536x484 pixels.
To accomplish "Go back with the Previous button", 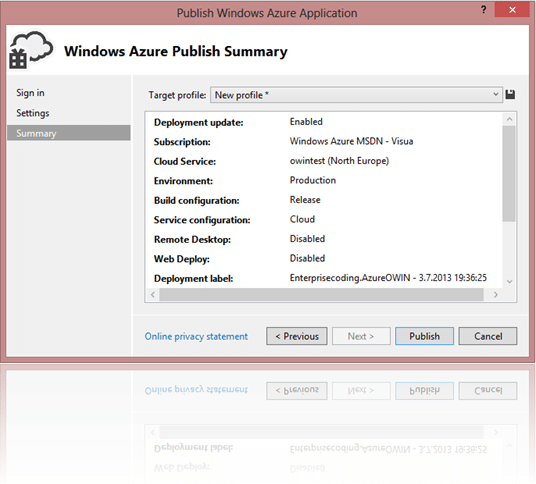I will pos(297,336).
